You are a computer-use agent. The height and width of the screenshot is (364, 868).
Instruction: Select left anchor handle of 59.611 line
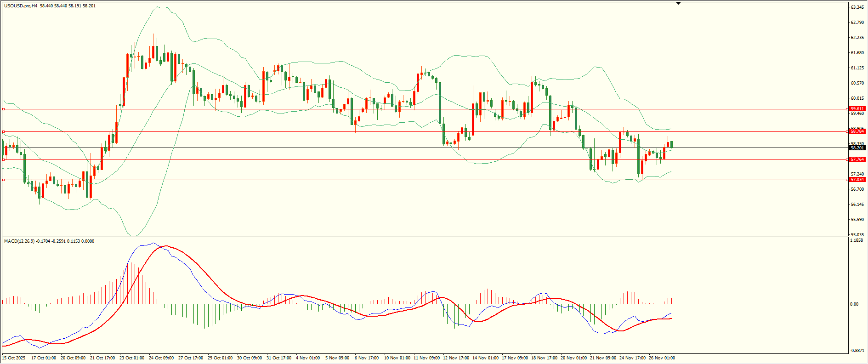(4, 109)
